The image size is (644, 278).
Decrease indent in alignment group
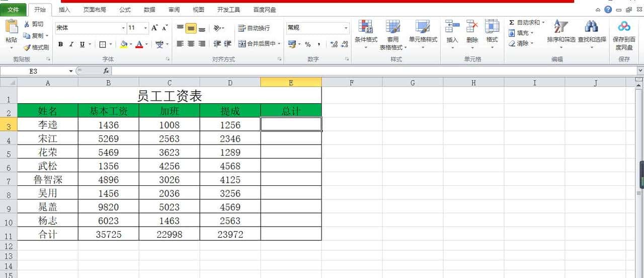(217, 44)
